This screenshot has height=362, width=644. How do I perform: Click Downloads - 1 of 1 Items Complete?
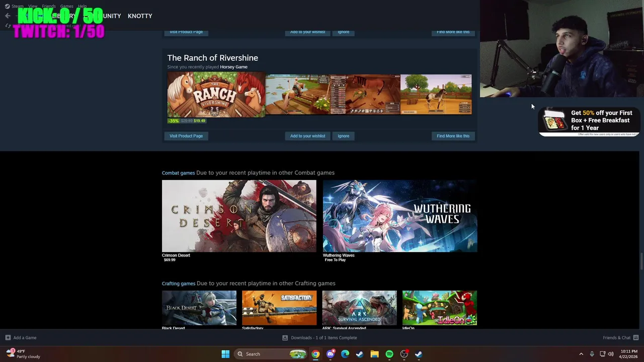pos(324,338)
